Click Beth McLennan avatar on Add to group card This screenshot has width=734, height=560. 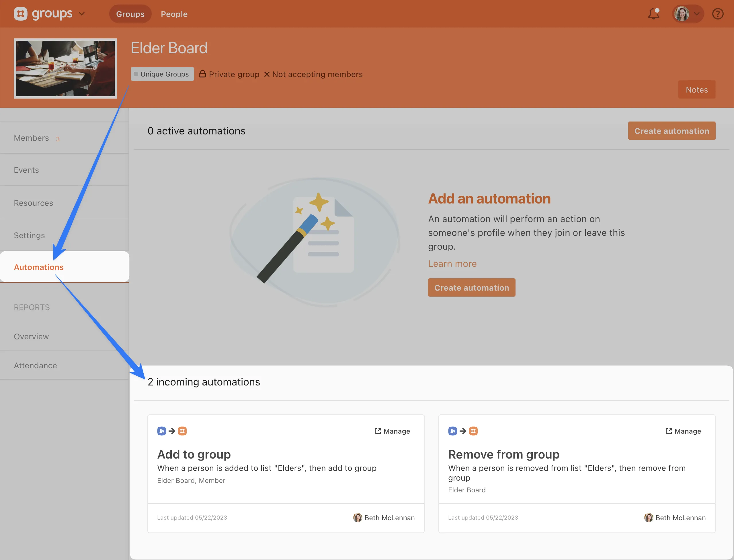358,517
